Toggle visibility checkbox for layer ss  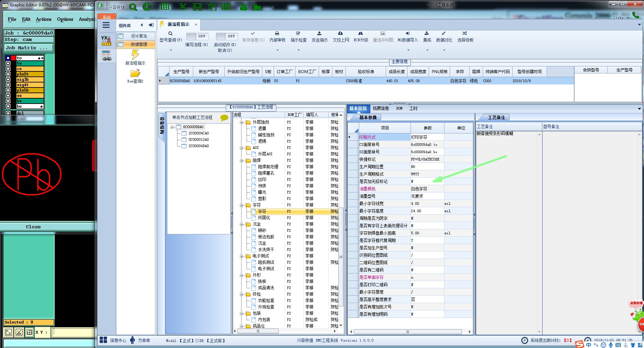8,96
